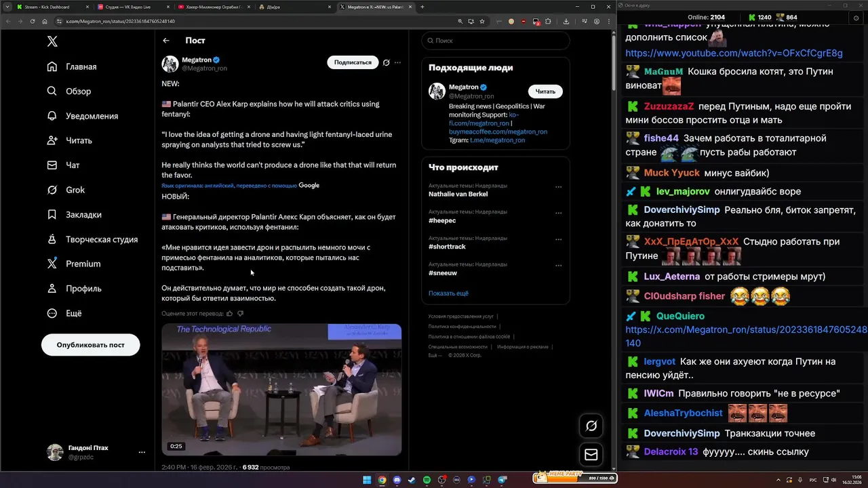Open floating messages envelope button
Screen dimensions: 868x488
pos(591,455)
